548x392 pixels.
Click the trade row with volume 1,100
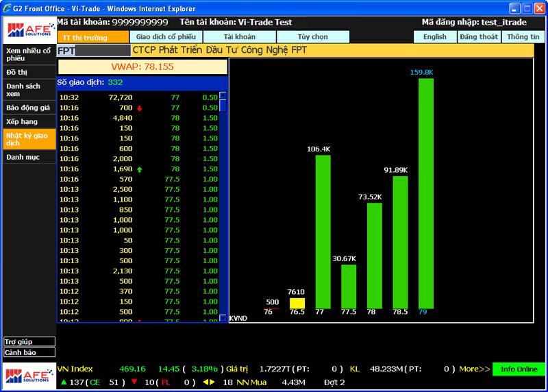138,199
